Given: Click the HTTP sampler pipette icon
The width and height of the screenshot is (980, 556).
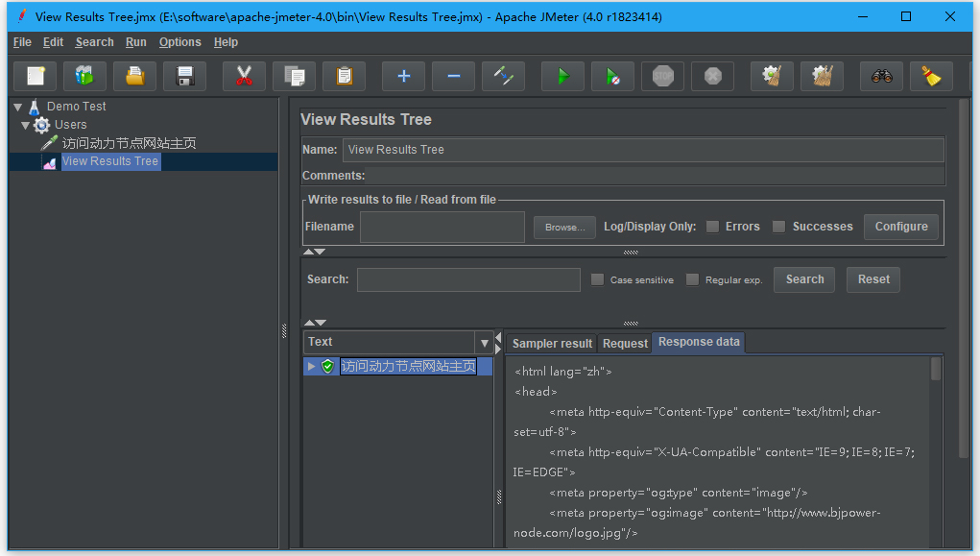Looking at the screenshot, I should coord(49,143).
